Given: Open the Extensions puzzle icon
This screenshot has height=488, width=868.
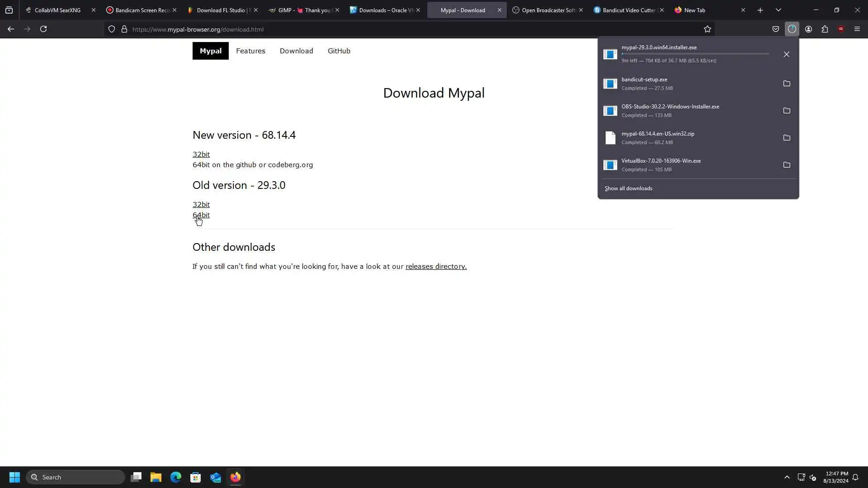Looking at the screenshot, I should pos(825,29).
